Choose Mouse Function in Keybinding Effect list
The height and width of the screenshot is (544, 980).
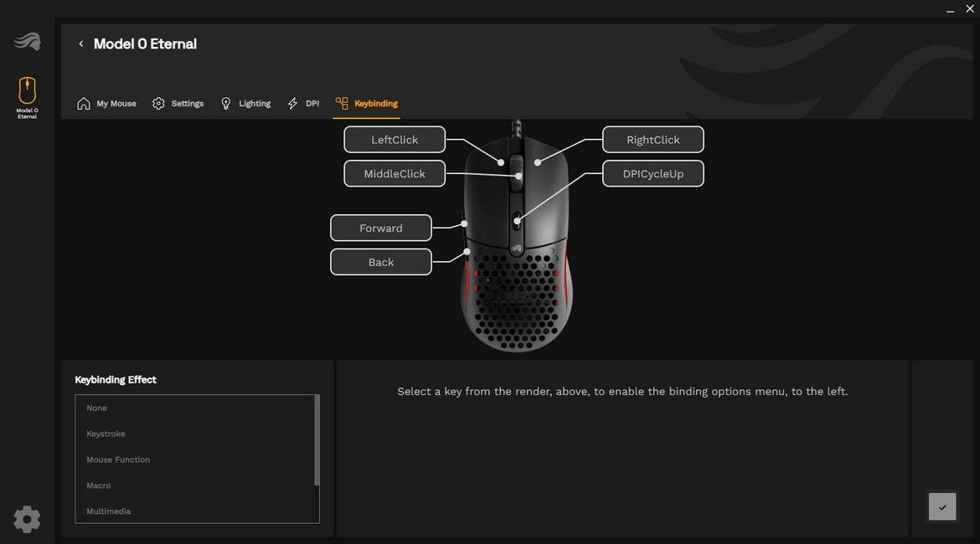[194, 459]
